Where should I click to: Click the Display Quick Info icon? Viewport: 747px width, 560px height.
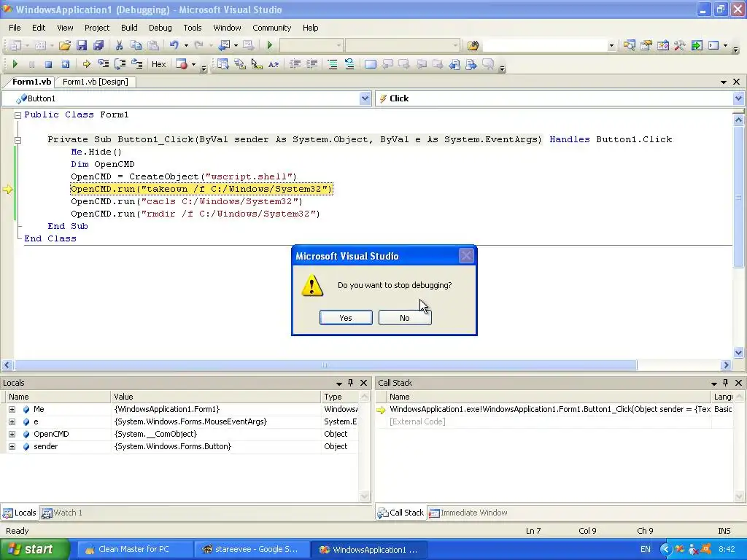256,64
